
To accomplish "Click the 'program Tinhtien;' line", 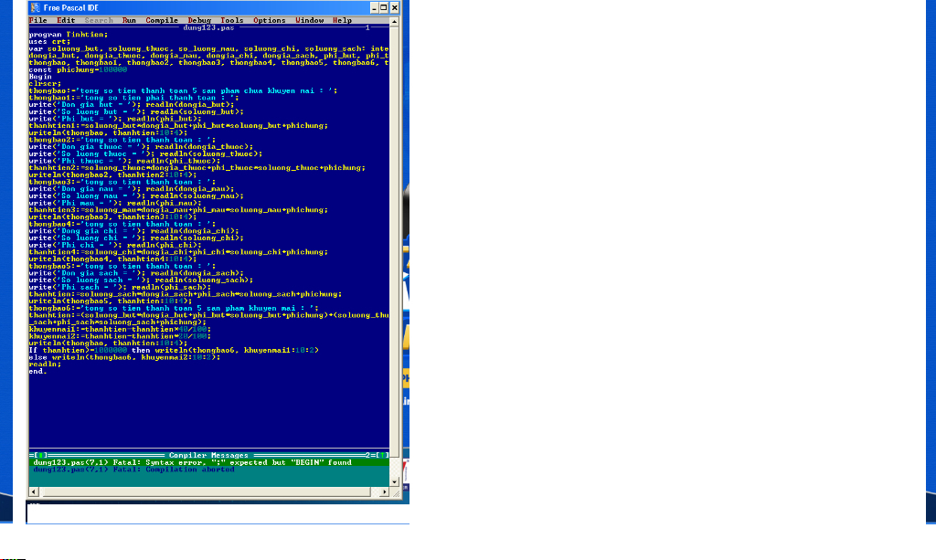I will point(68,35).
